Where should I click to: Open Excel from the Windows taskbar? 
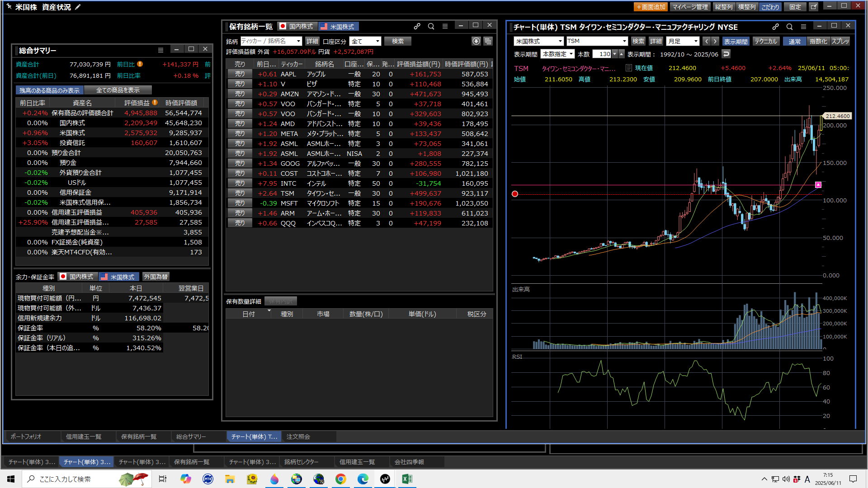407,479
